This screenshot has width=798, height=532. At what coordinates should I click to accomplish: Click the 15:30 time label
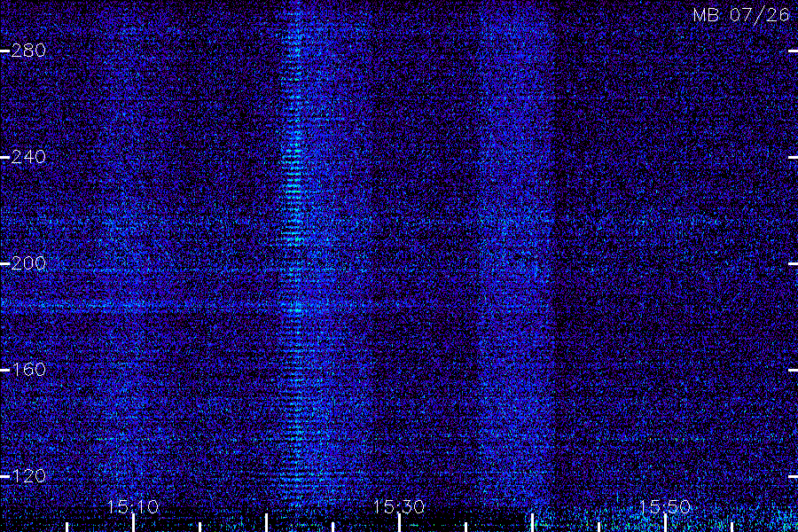click(x=399, y=506)
